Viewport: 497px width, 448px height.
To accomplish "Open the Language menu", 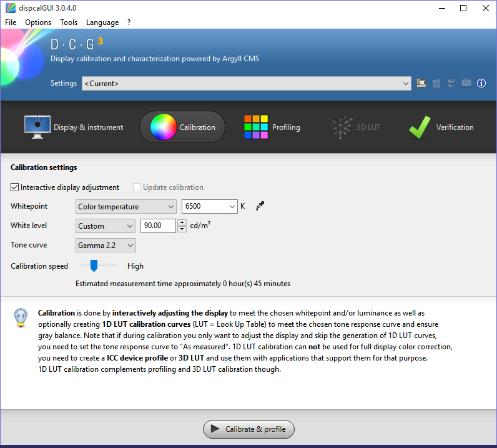I will tap(102, 22).
